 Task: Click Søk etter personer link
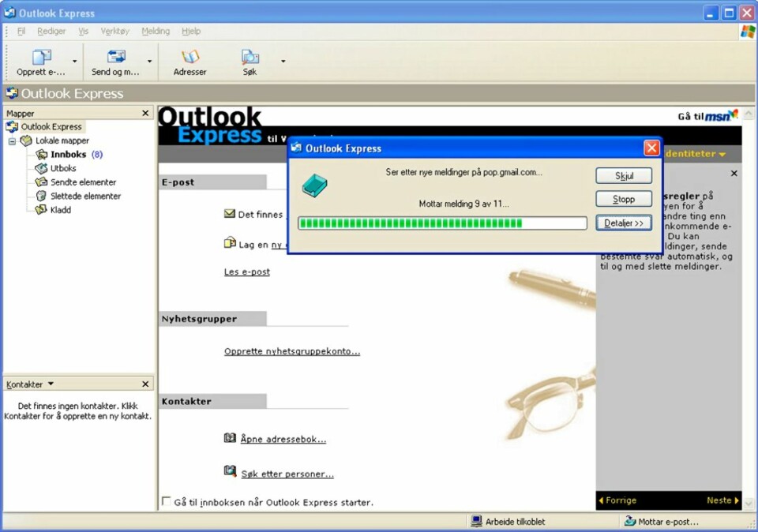click(x=287, y=474)
